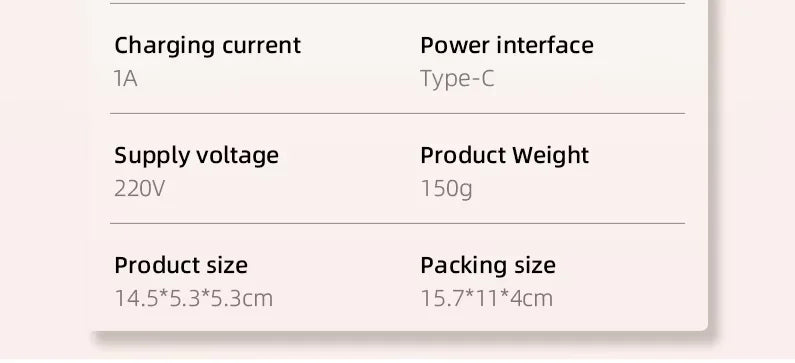Select the 220V voltage value
The width and height of the screenshot is (795, 363).
139,189
